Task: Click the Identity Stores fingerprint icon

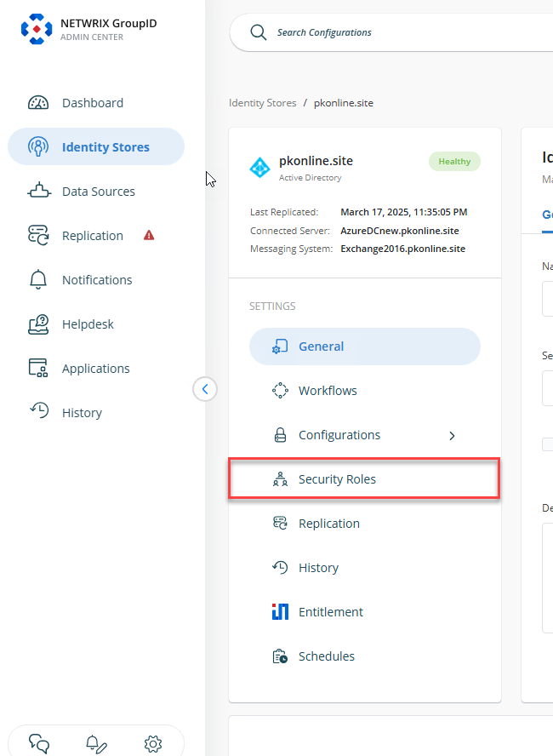Action: click(38, 146)
